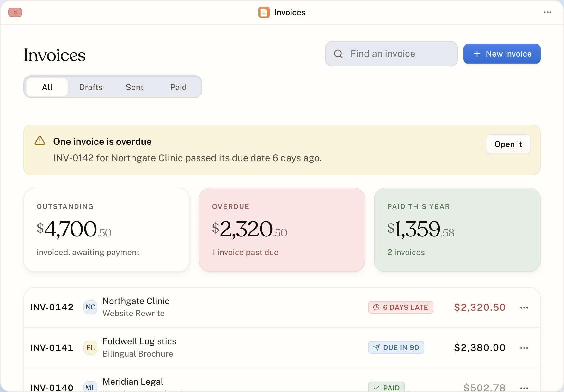Switch to the Sent tab
564x392 pixels.
coord(135,87)
